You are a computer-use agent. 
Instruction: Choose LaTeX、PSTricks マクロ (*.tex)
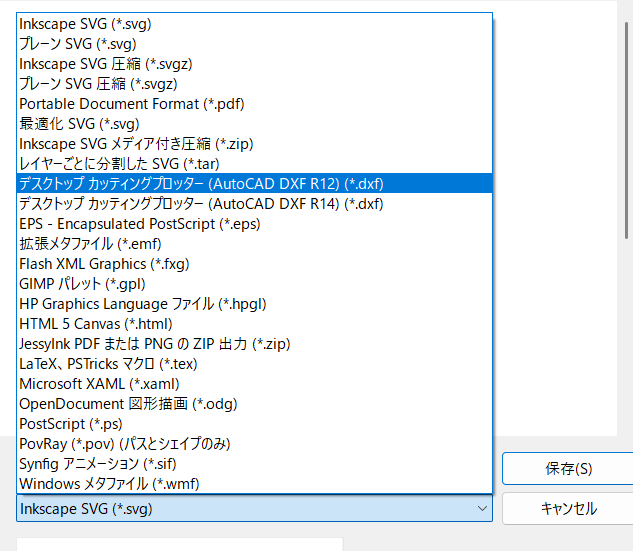point(254,364)
